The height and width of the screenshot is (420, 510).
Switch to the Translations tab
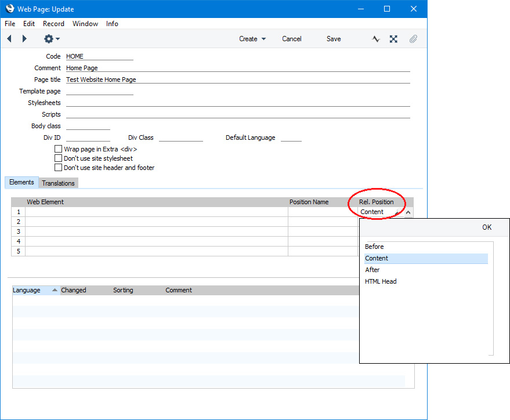click(x=58, y=183)
